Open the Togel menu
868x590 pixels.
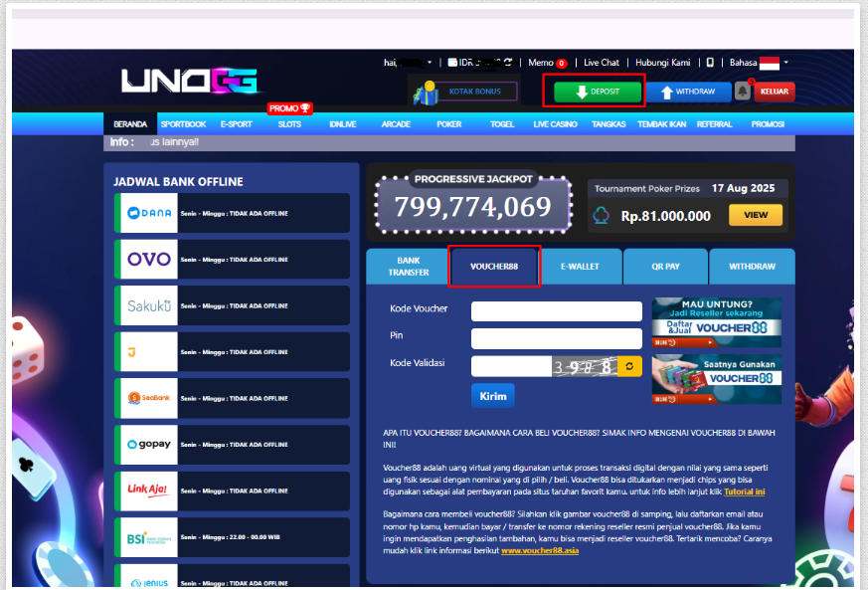pyautogui.click(x=502, y=124)
